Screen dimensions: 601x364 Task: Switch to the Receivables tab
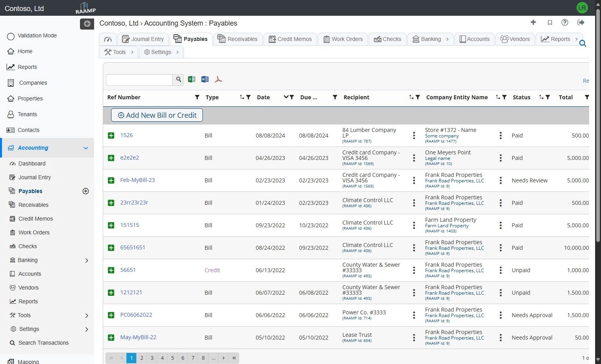click(237, 39)
